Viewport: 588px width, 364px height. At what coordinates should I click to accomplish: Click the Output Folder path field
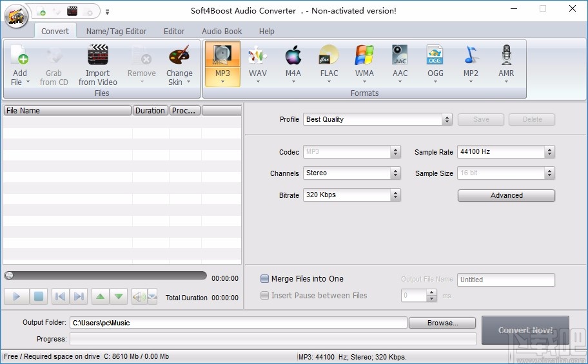pos(237,323)
